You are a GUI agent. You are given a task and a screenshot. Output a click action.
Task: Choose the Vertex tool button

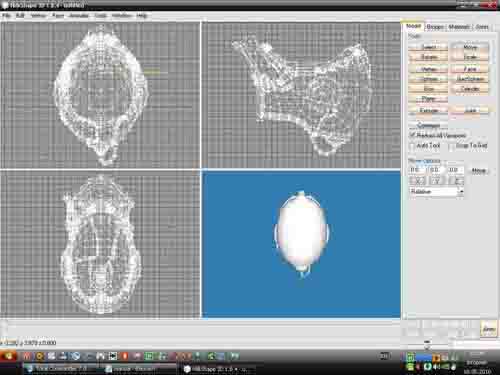click(428, 69)
